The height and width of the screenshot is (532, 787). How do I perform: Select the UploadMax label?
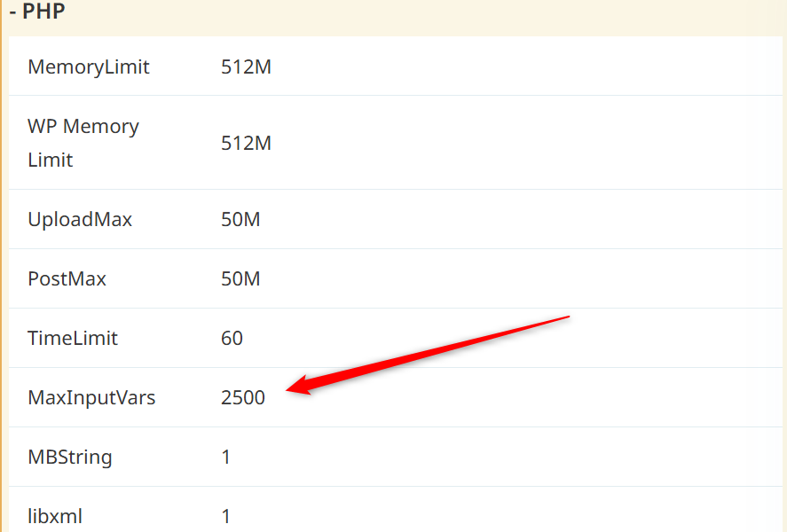(x=80, y=219)
